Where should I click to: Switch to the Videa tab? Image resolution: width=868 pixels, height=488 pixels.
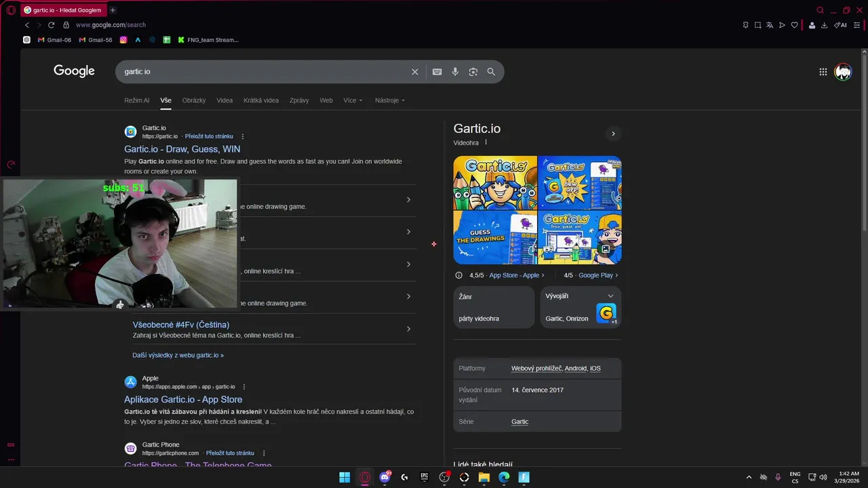[x=224, y=100]
